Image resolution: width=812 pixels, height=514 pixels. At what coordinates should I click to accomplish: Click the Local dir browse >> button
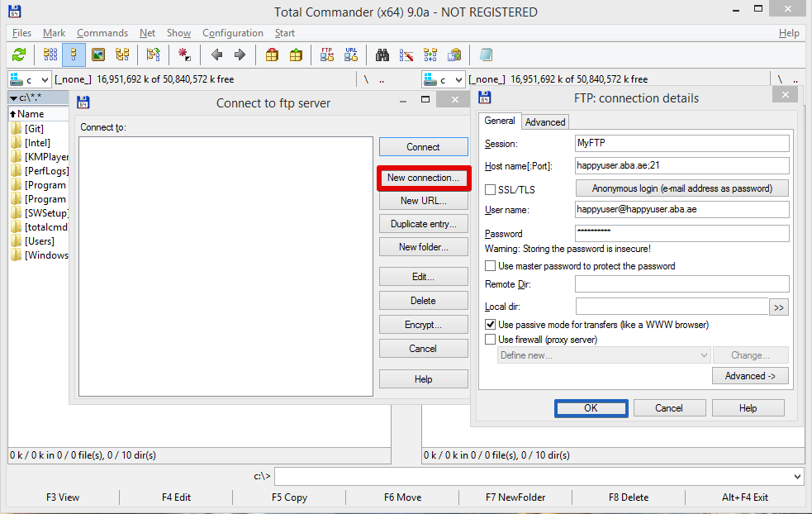(x=778, y=307)
